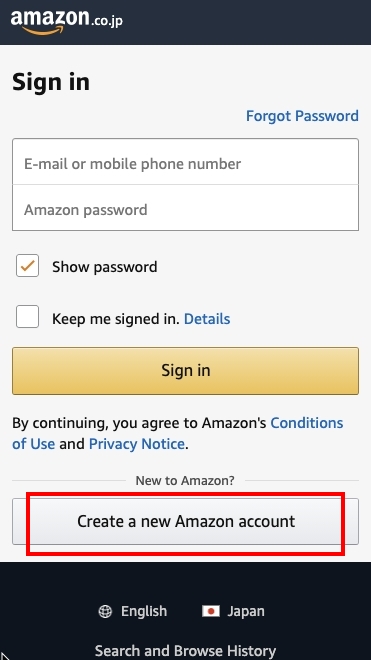Screen dimensions: 371x660
Task: Open the Forgot Password link
Action: [302, 116]
